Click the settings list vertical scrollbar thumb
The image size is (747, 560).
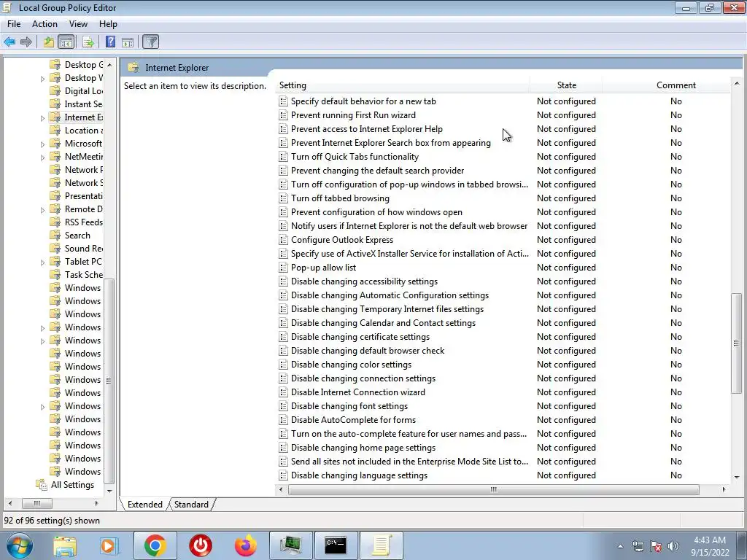pyautogui.click(x=737, y=343)
